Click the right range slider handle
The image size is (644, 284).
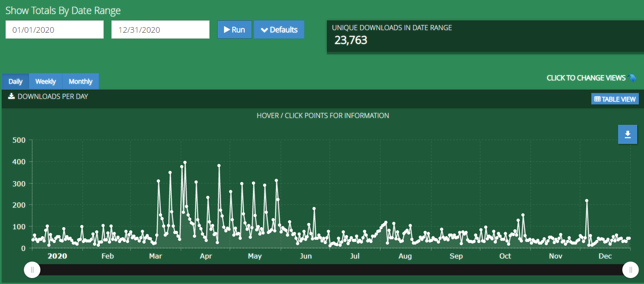(x=630, y=270)
